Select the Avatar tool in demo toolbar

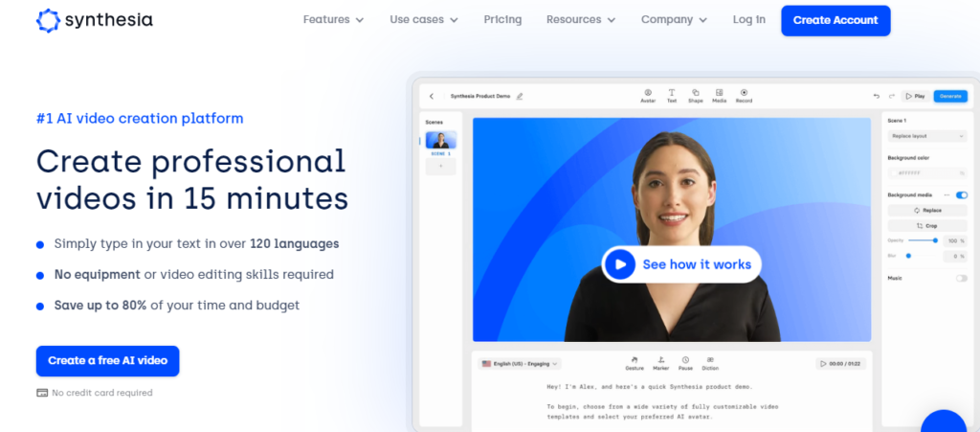point(648,96)
